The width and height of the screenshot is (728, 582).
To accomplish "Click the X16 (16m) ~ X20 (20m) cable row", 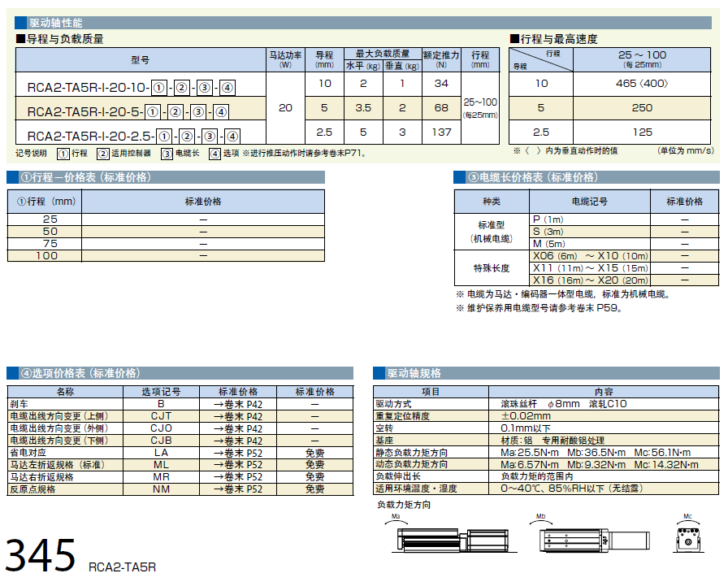I will (x=591, y=280).
